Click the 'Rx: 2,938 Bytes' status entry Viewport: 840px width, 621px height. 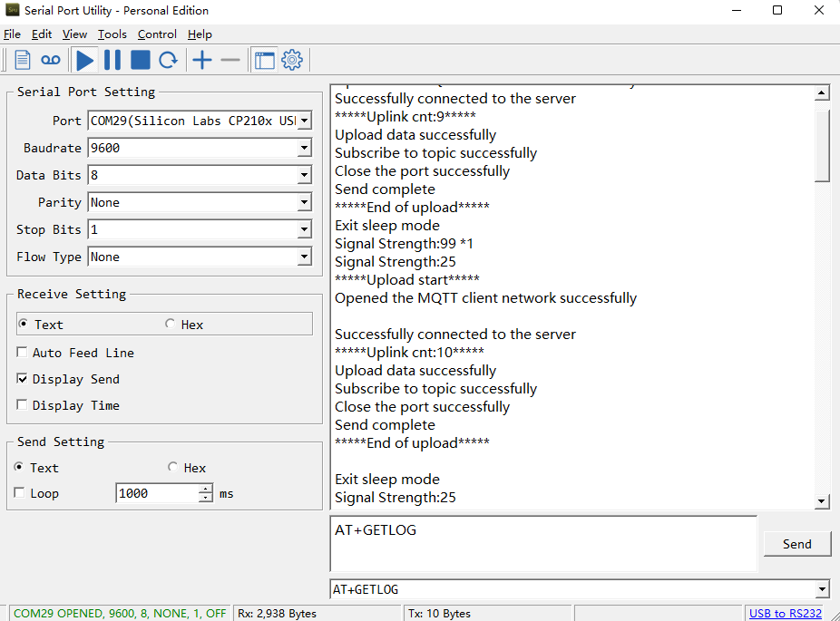(277, 614)
